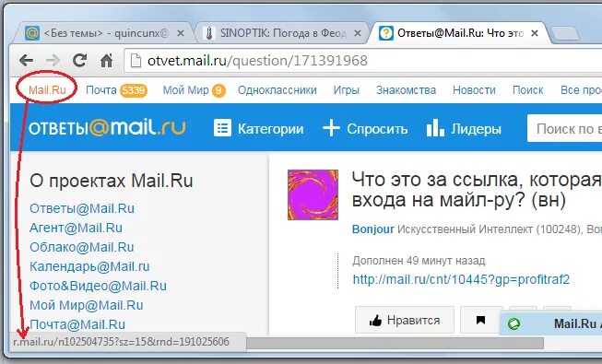The height and width of the screenshot is (364, 602).
Task: Open Ответы@Mail.Ru sidebar link
Action: (x=82, y=208)
